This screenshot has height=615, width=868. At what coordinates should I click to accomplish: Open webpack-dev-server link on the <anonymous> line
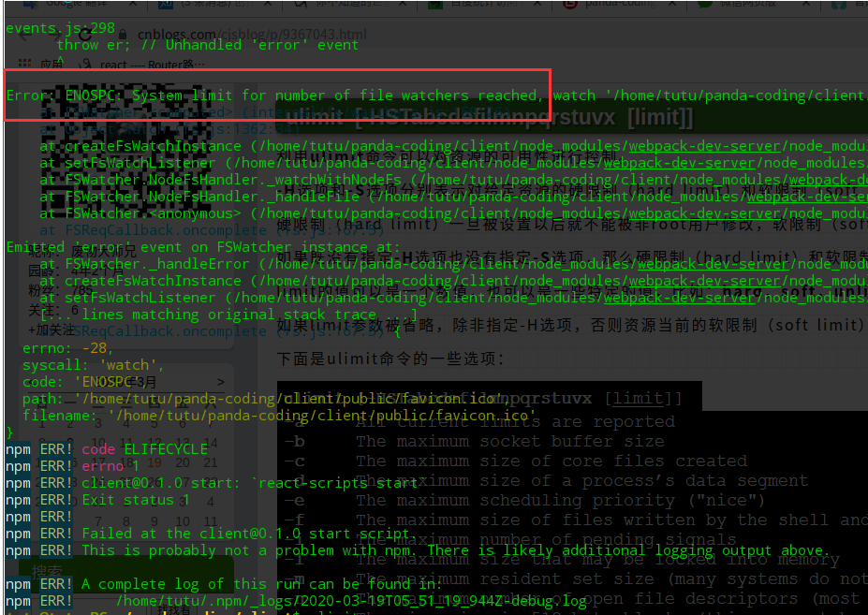(704, 213)
